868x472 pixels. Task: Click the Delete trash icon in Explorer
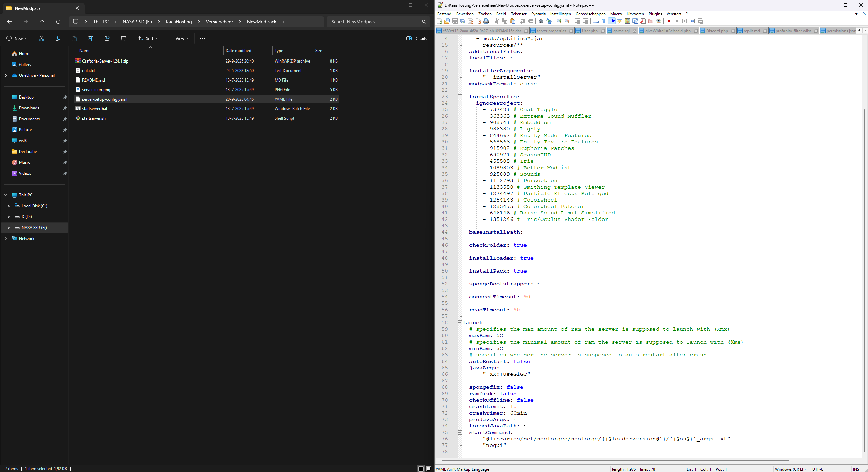(123, 38)
